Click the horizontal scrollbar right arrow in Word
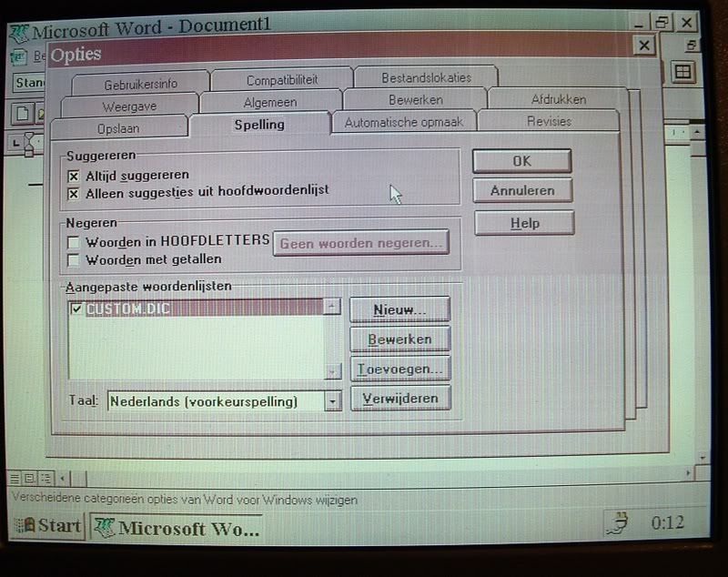This screenshot has width=728, height=577. (688, 473)
